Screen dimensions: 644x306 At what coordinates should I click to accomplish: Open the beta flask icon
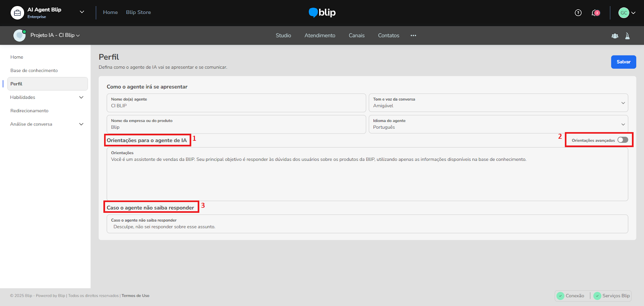click(x=627, y=36)
